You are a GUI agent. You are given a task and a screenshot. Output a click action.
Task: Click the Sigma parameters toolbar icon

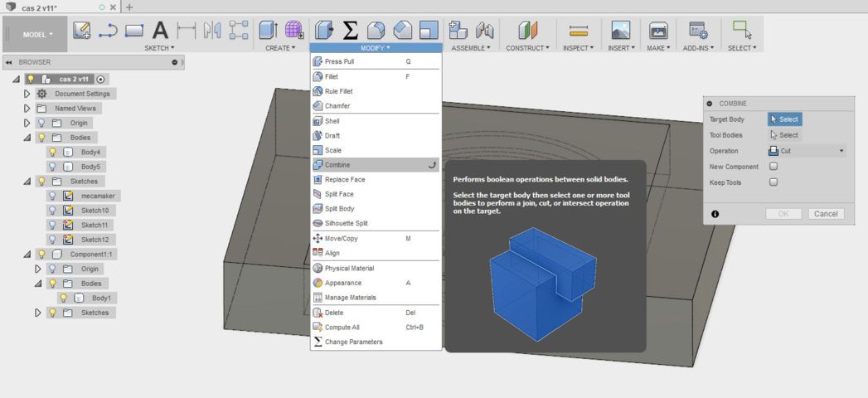point(350,30)
